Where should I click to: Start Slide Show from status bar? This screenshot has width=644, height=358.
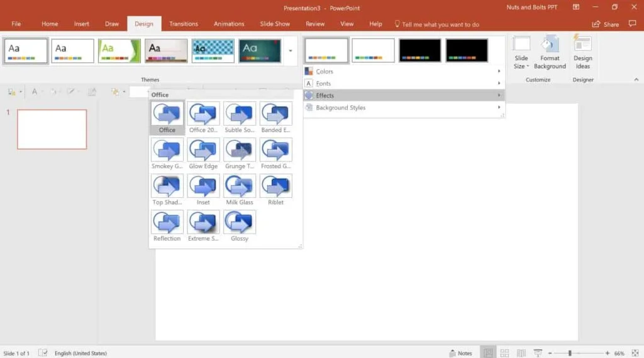point(538,353)
